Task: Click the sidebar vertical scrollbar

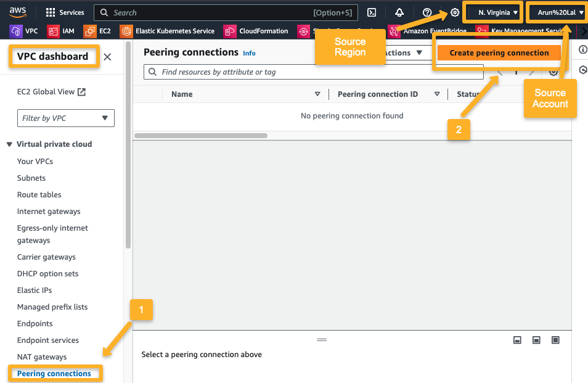Action: (x=128, y=145)
